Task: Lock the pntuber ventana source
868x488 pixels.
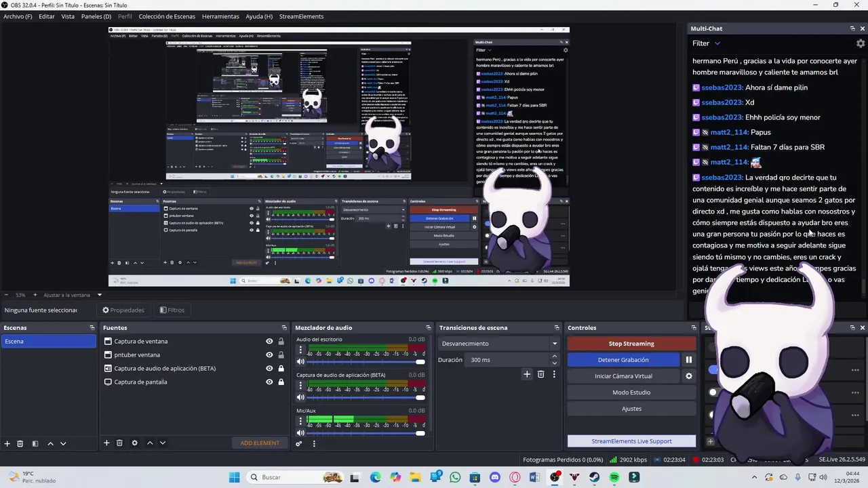Action: pos(281,355)
